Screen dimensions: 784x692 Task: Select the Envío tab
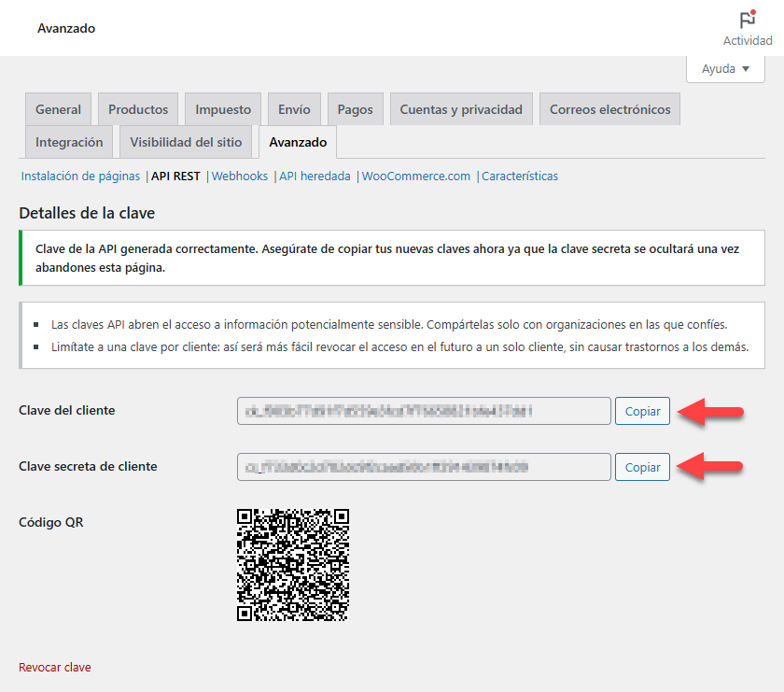click(294, 109)
